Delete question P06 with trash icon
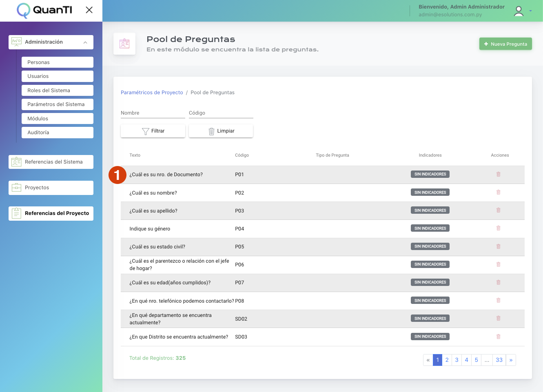 (x=498, y=264)
